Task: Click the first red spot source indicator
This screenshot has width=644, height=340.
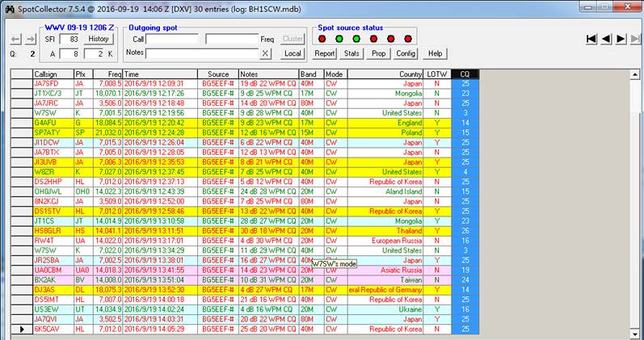Action: point(322,38)
